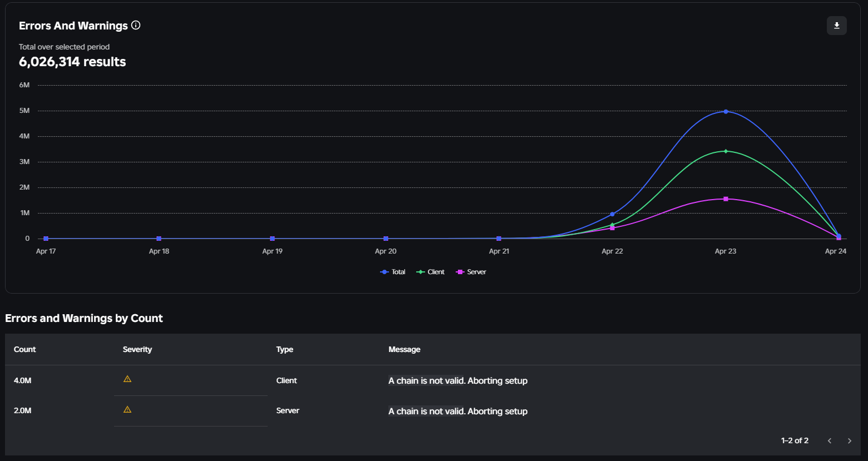Sort the table by the Severity column
This screenshot has height=461, width=868.
[x=137, y=349]
